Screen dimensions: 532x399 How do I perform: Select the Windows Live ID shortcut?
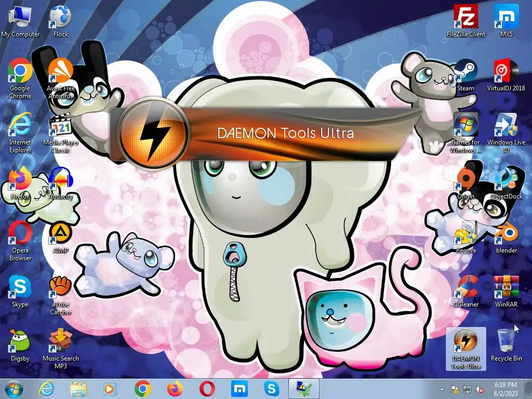tap(506, 133)
